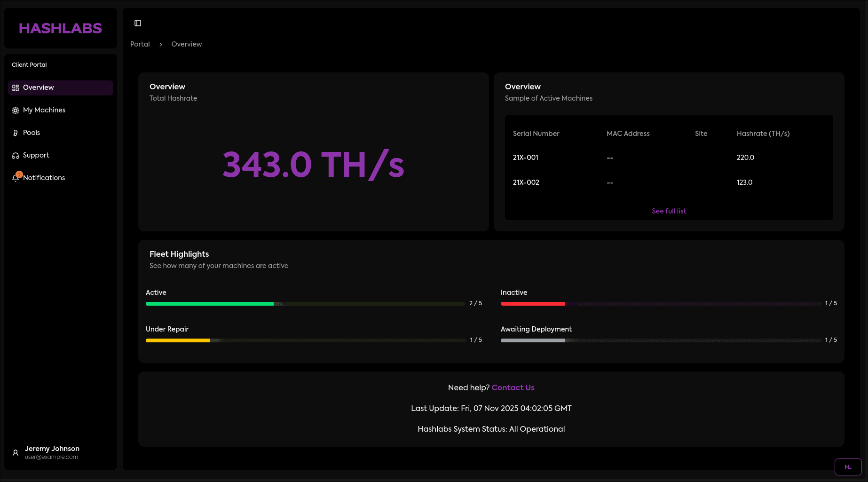Select the row for machine 21X-002

pyautogui.click(x=526, y=182)
